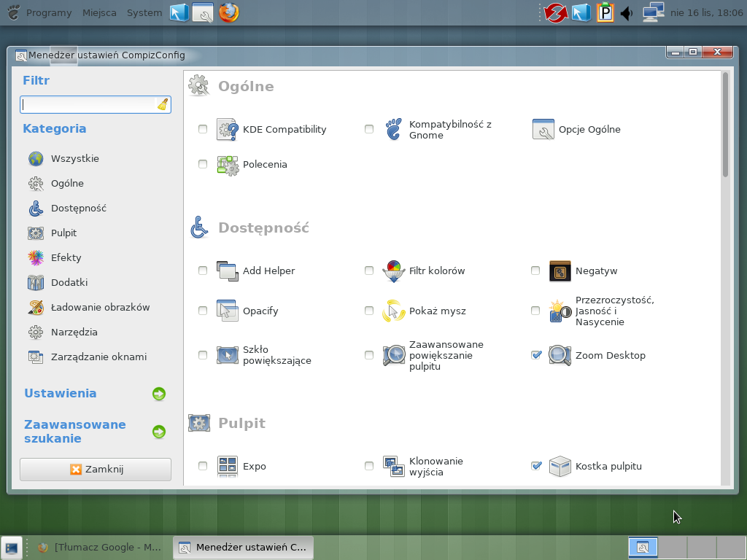Open the Zoom Desktop plugin icon
Image resolution: width=747 pixels, height=560 pixels.
tap(560, 355)
